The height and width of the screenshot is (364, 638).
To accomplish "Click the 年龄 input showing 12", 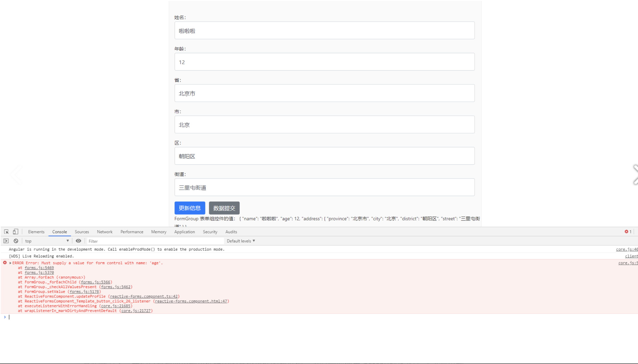I will (324, 62).
